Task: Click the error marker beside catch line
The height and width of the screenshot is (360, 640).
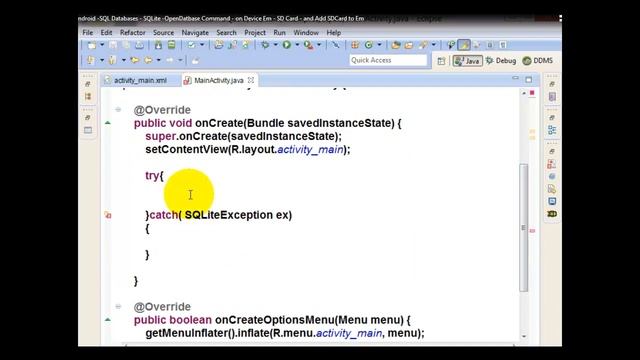Action: (x=108, y=215)
